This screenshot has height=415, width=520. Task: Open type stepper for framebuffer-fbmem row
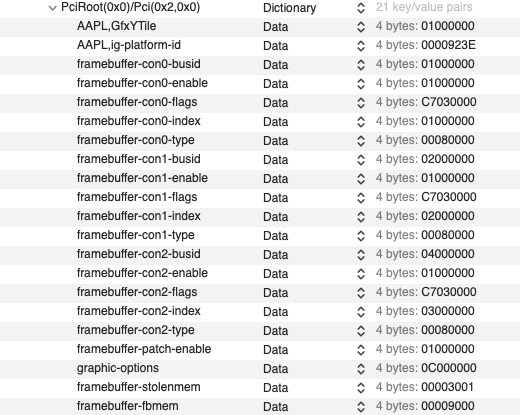click(x=361, y=407)
